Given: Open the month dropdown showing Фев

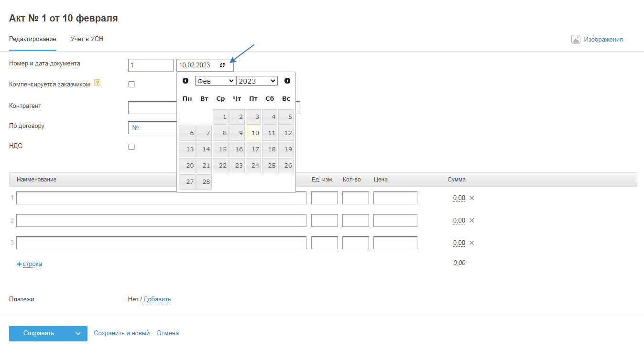Looking at the screenshot, I should [x=215, y=81].
